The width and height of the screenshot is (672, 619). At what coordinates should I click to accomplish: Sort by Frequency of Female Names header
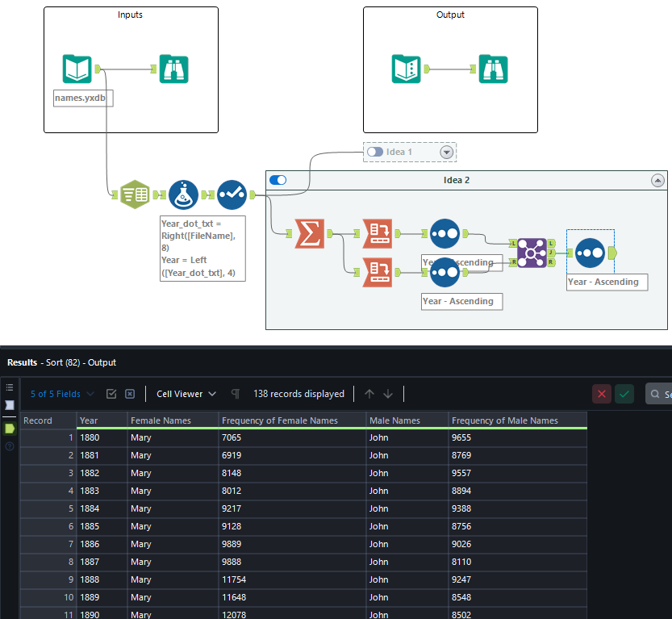click(293, 420)
